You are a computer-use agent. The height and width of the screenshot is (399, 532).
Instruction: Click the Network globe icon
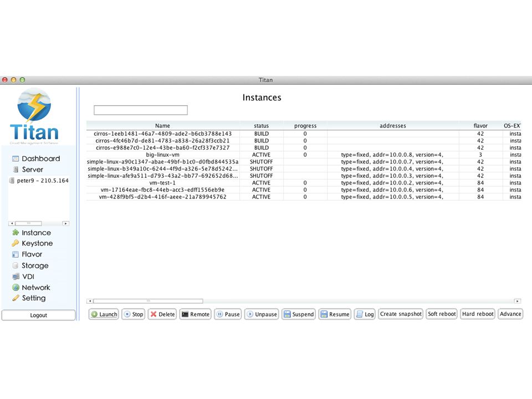(x=16, y=288)
